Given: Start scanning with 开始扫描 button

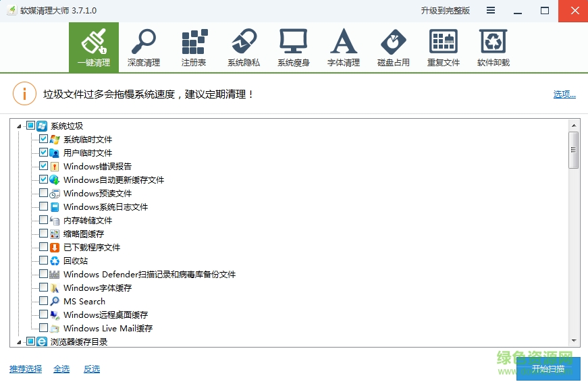Looking at the screenshot, I should 548,369.
